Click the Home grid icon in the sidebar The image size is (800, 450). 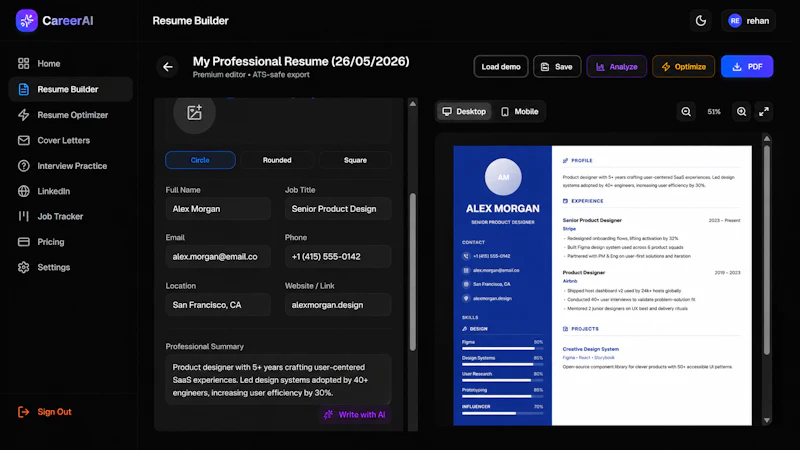point(23,64)
